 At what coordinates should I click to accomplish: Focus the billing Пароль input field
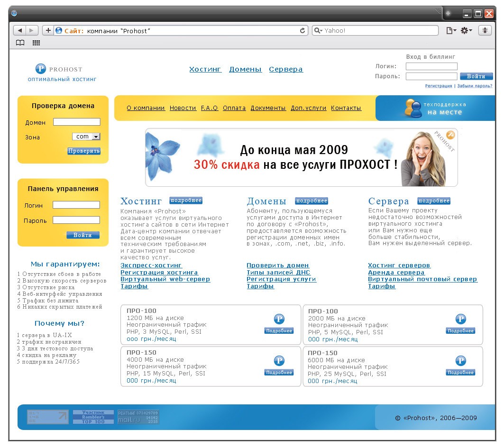(431, 76)
